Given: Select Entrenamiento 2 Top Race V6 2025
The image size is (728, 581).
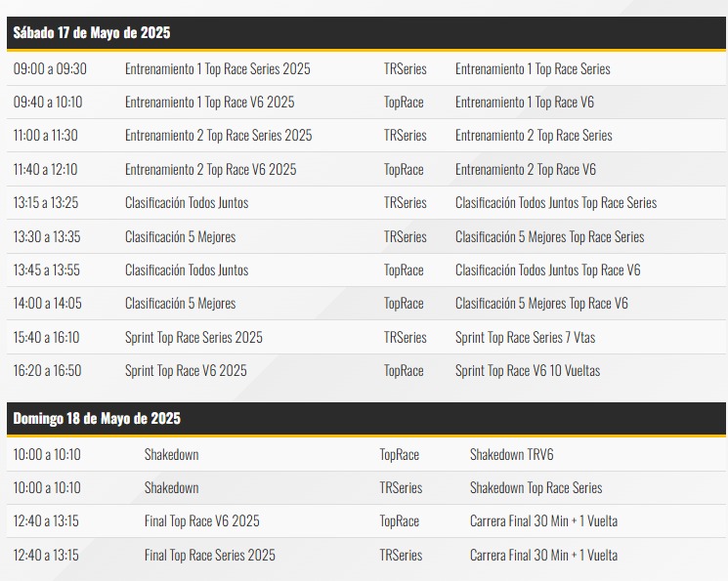Looking at the screenshot, I should 210,170.
